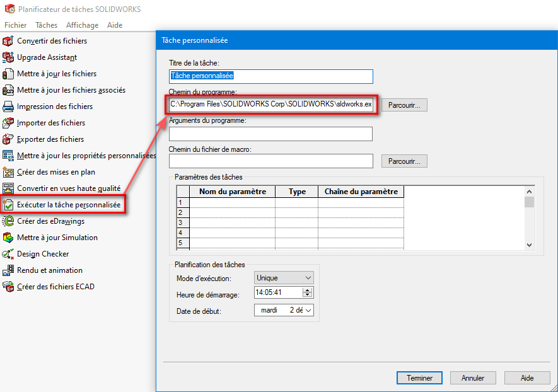Click the Convertir des fichiers icon

pyautogui.click(x=8, y=41)
